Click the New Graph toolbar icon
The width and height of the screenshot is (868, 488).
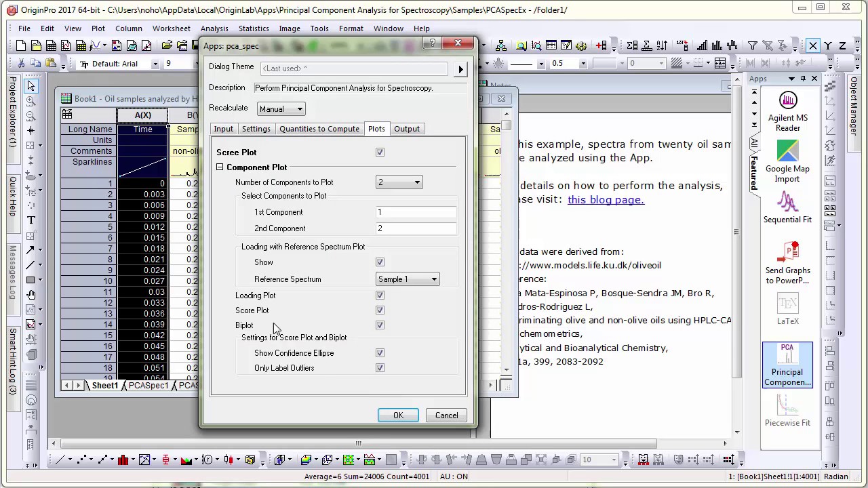tap(66, 46)
